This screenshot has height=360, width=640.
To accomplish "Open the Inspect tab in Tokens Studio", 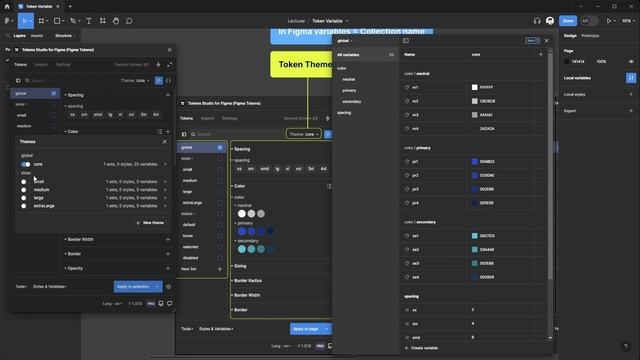I will point(41,64).
